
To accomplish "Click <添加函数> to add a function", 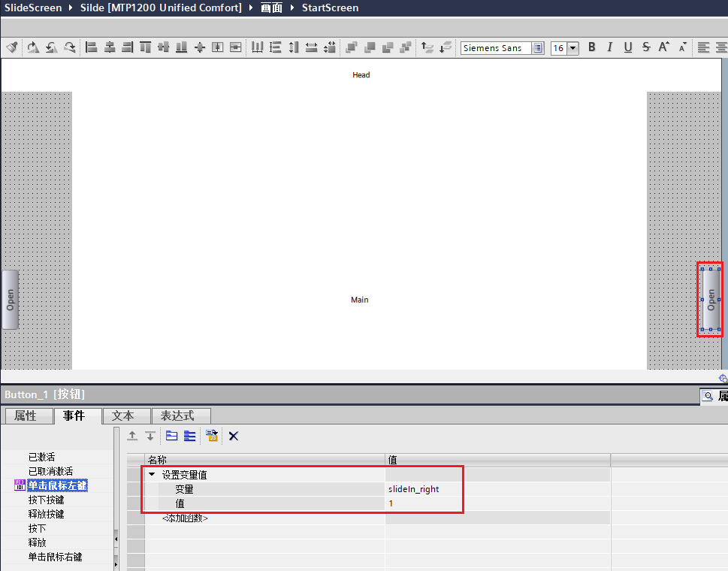I will [x=185, y=518].
